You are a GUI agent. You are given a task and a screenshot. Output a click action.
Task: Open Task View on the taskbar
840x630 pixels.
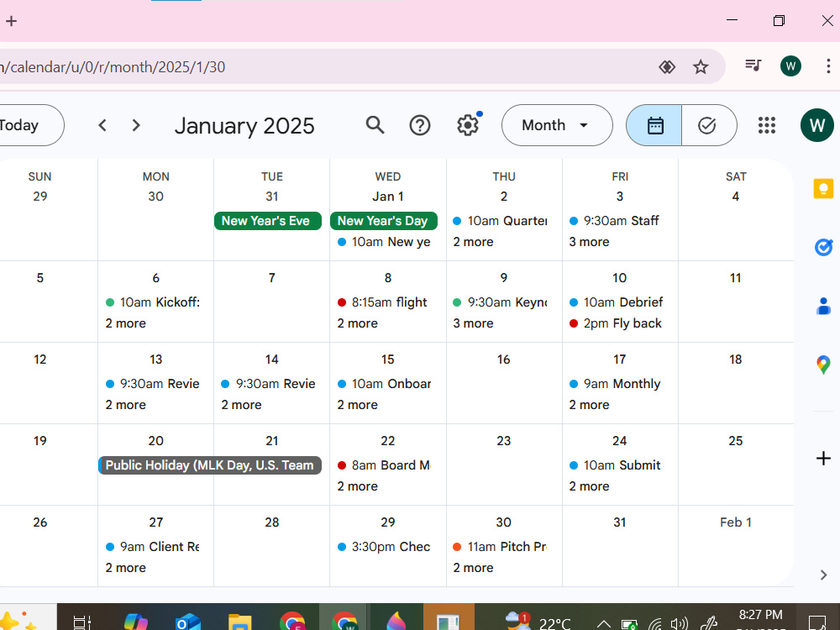coord(82,622)
